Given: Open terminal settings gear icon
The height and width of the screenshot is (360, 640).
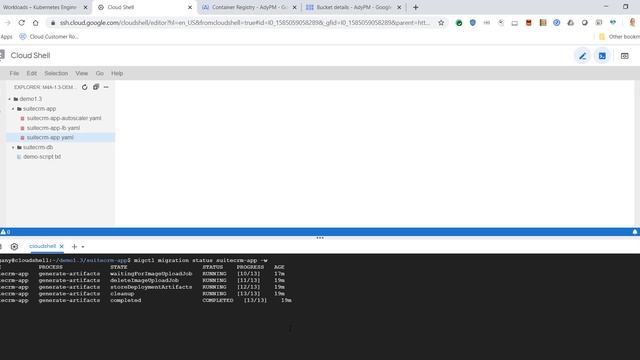Looking at the screenshot, I should point(14,247).
